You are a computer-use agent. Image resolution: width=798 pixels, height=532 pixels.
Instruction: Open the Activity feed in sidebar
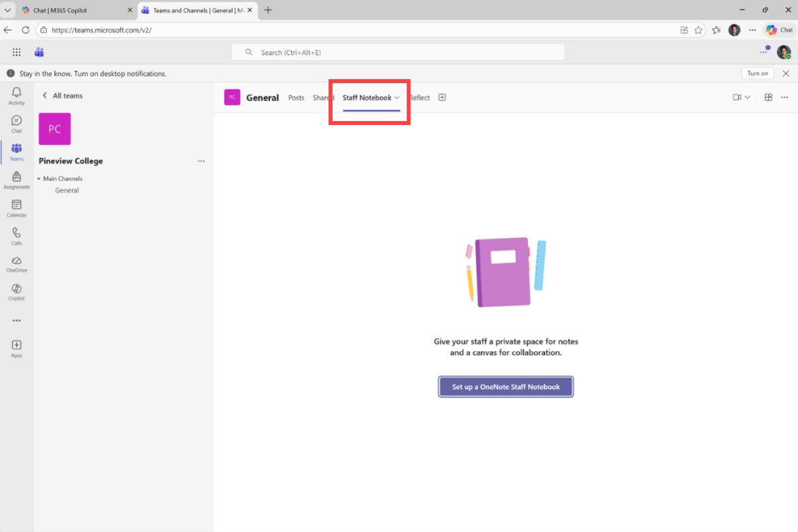pyautogui.click(x=17, y=96)
